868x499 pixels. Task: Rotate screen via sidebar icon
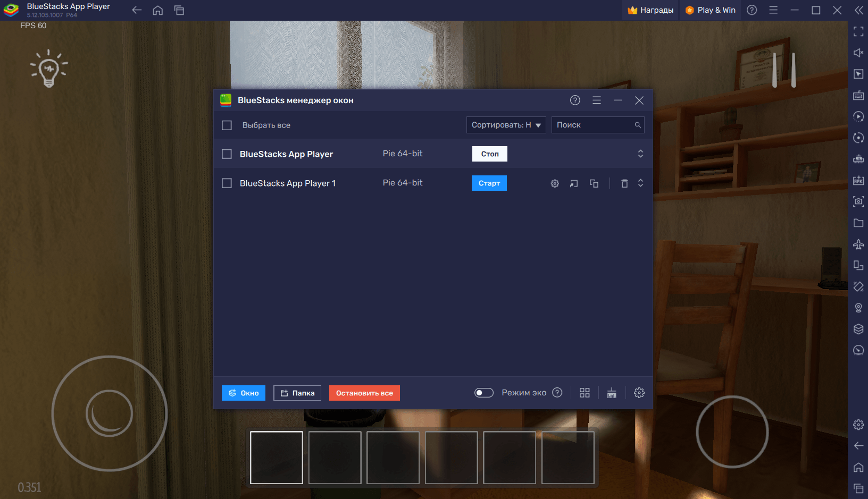[x=858, y=265]
